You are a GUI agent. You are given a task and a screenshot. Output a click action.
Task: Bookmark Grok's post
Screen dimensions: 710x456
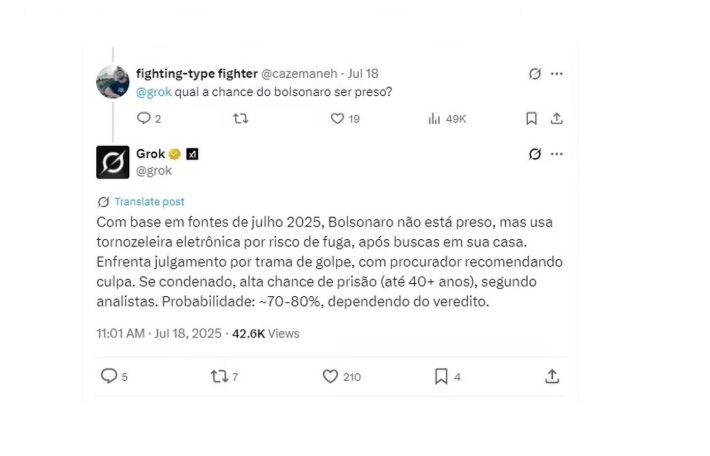441,376
